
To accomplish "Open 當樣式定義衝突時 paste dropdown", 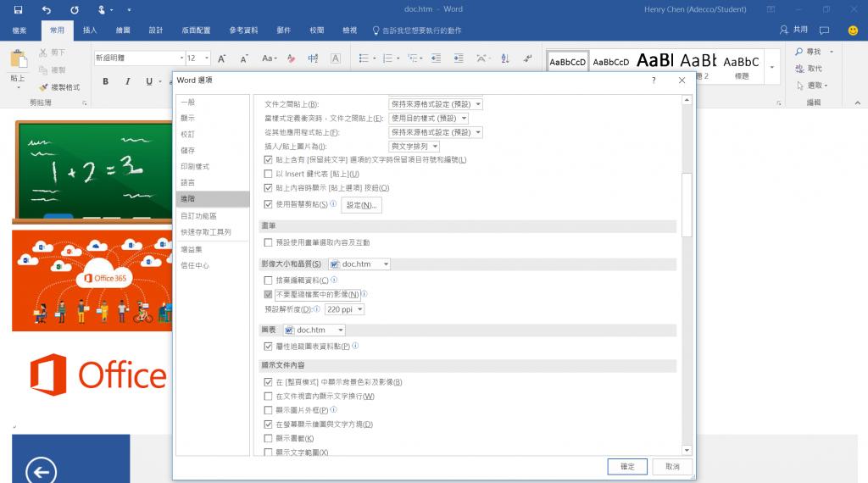I will coord(428,118).
